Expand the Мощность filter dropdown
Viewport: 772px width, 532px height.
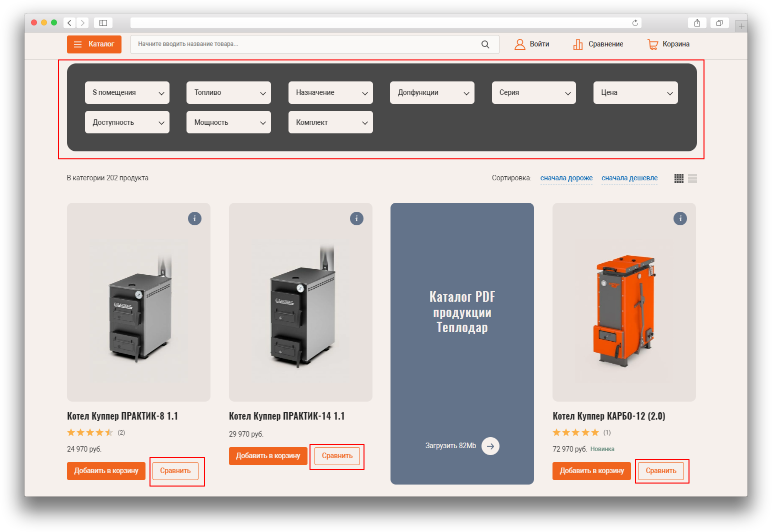pyautogui.click(x=228, y=122)
